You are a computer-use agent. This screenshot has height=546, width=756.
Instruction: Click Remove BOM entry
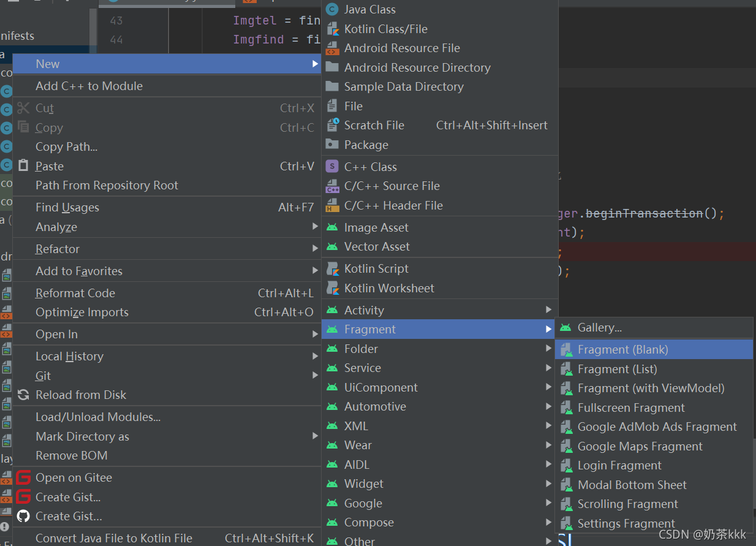(167, 455)
